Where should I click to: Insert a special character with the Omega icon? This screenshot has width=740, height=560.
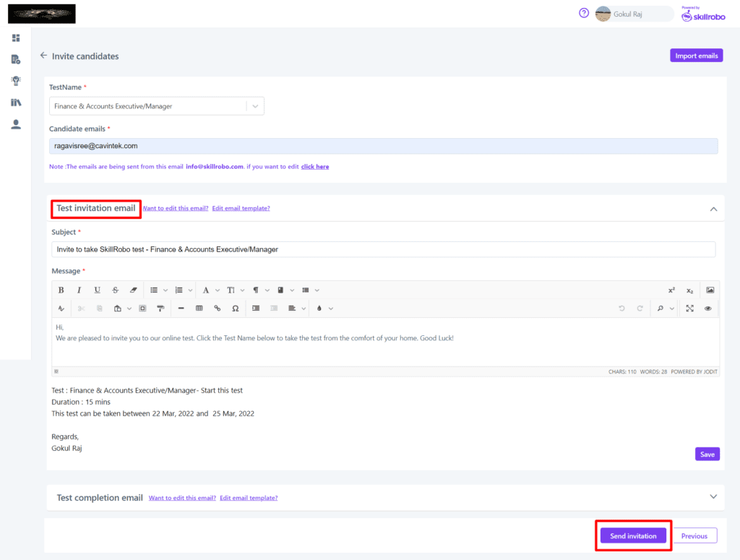pos(236,309)
